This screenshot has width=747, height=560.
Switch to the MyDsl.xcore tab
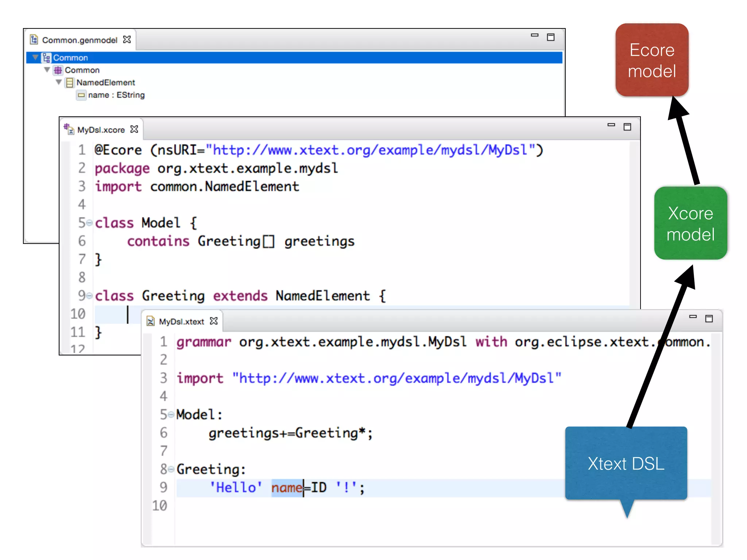point(101,130)
